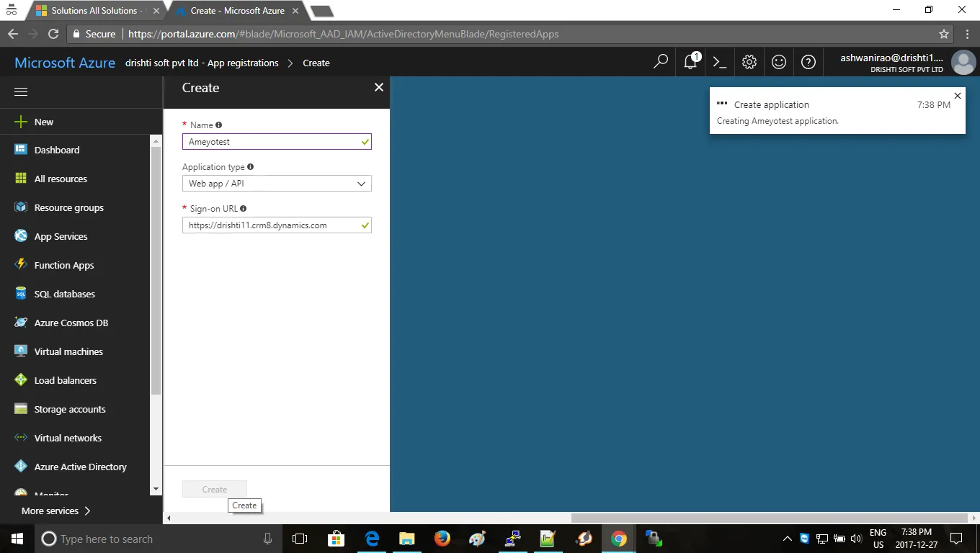Screen dimensions: 980x553
Task: Open the Application type dropdown
Action: click(x=277, y=184)
